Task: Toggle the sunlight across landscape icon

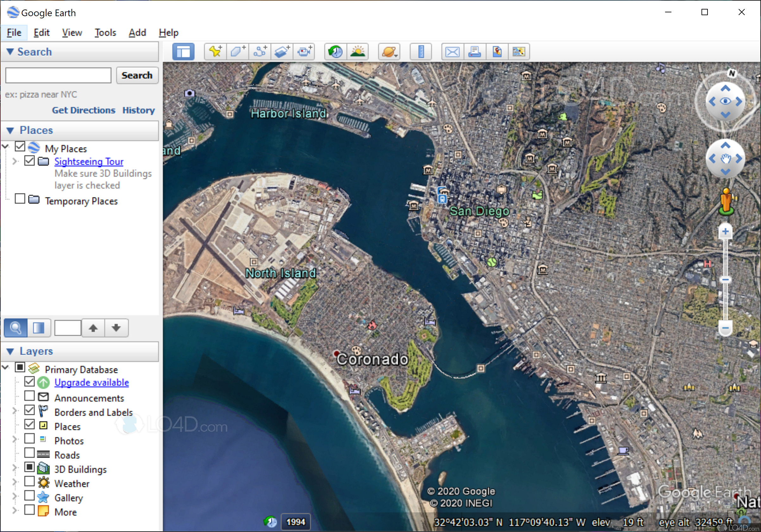Action: [x=357, y=52]
